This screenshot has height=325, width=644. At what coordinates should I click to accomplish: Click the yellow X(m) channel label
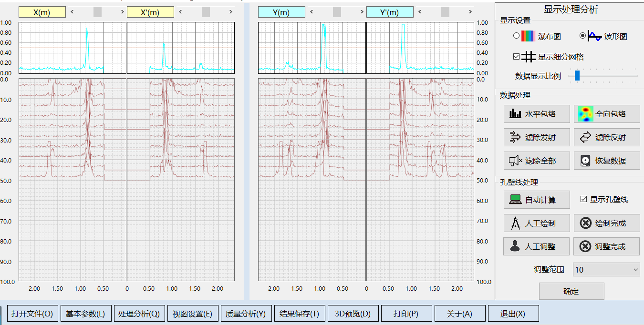pyautogui.click(x=42, y=12)
